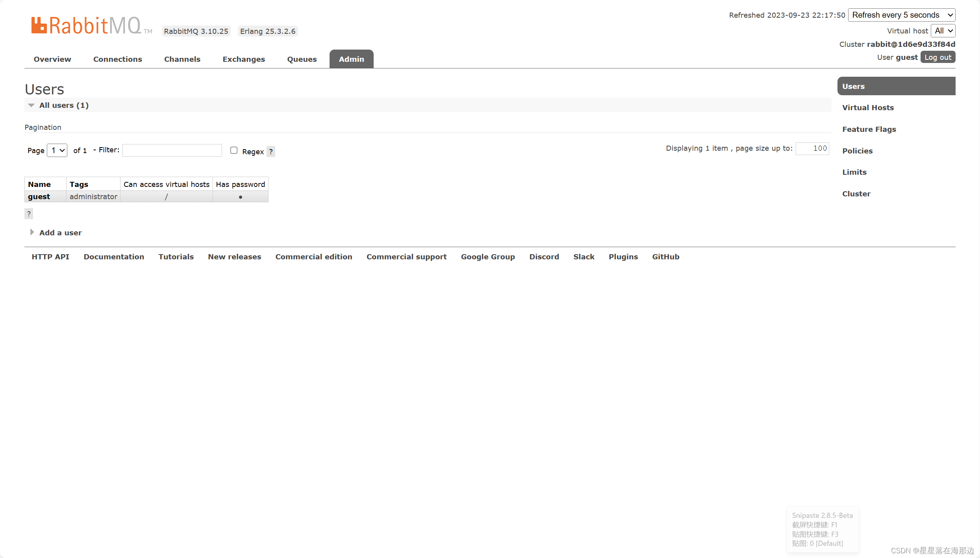Click the administrator tag cell
The height and width of the screenshot is (558, 980).
pos(93,196)
